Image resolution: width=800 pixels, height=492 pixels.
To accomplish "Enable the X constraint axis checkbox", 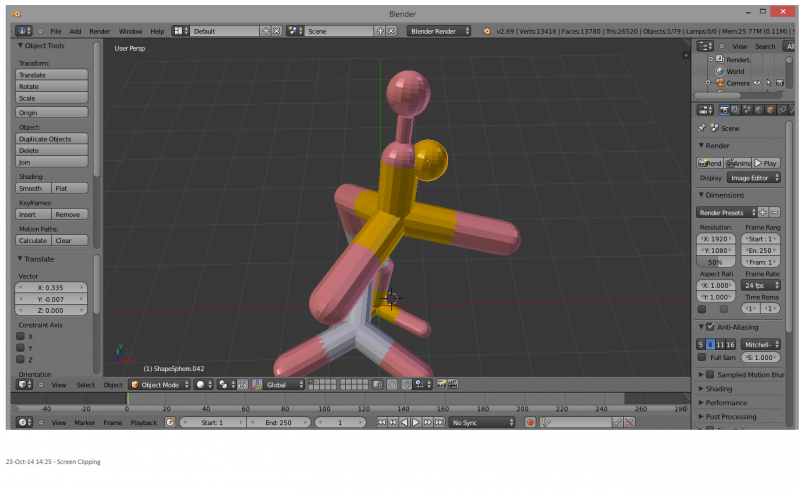I will (x=22, y=336).
